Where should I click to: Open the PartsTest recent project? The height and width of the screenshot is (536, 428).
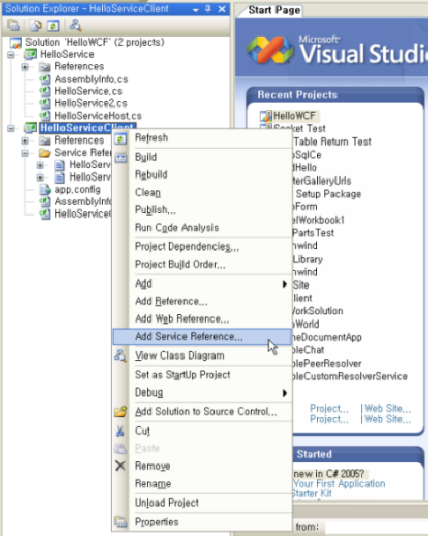click(x=313, y=233)
